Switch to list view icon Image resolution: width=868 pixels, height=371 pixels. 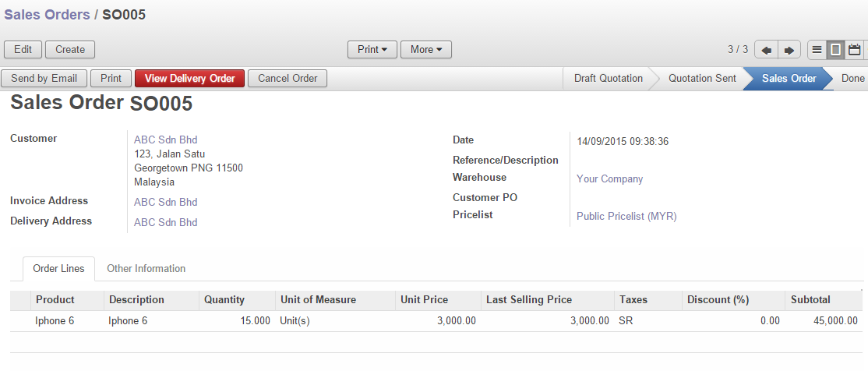pyautogui.click(x=817, y=50)
